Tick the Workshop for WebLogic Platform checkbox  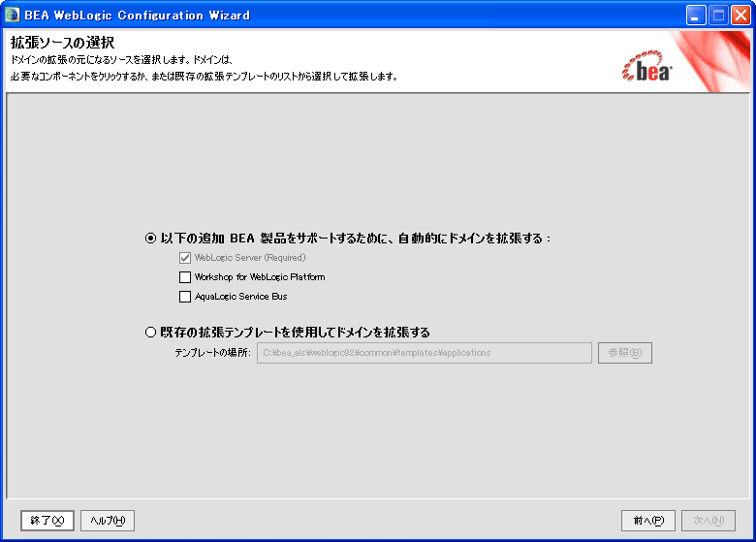(x=185, y=277)
